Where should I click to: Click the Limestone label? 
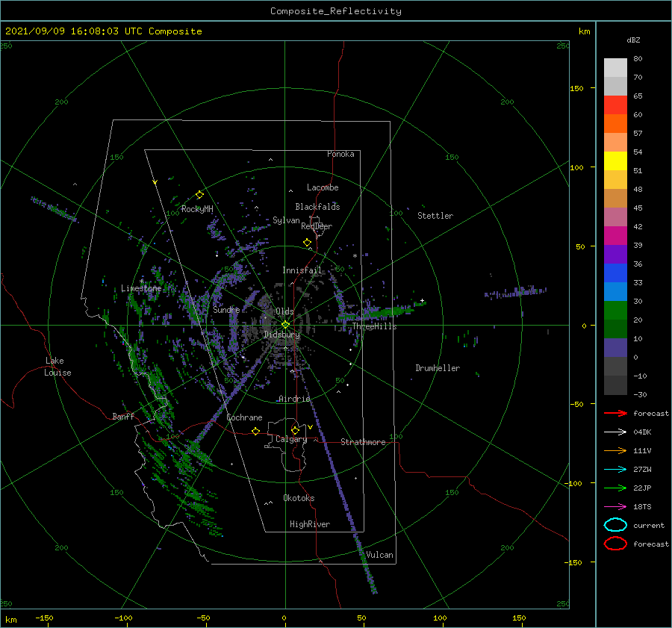click(x=141, y=288)
